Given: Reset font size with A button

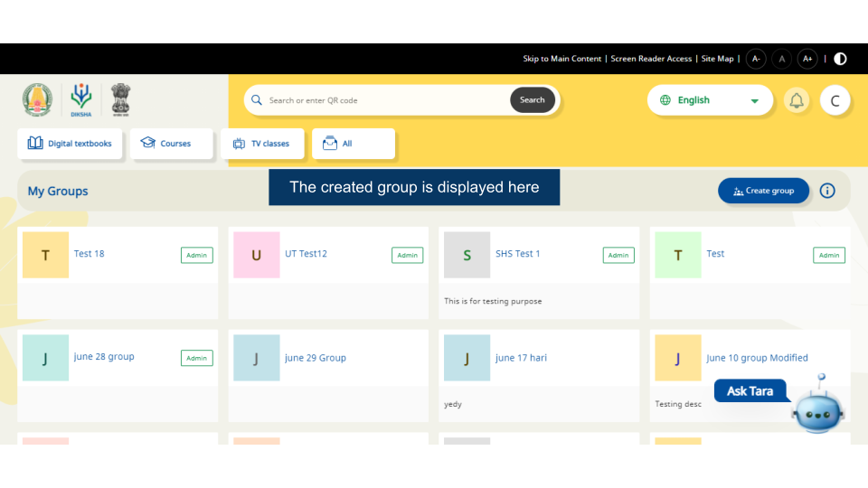Looking at the screenshot, I should 782,59.
